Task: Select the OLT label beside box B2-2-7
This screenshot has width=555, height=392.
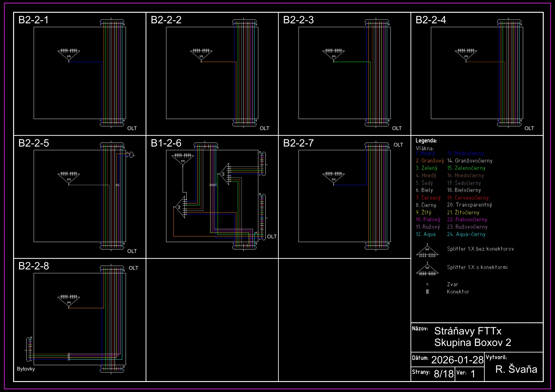Action: [x=398, y=145]
